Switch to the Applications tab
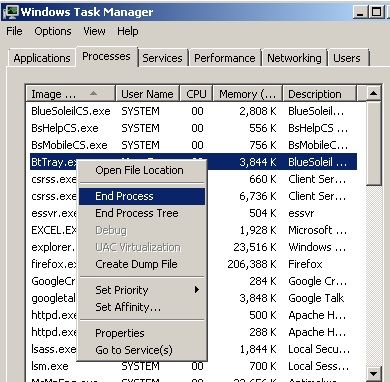This screenshot has width=390, height=382. [42, 58]
